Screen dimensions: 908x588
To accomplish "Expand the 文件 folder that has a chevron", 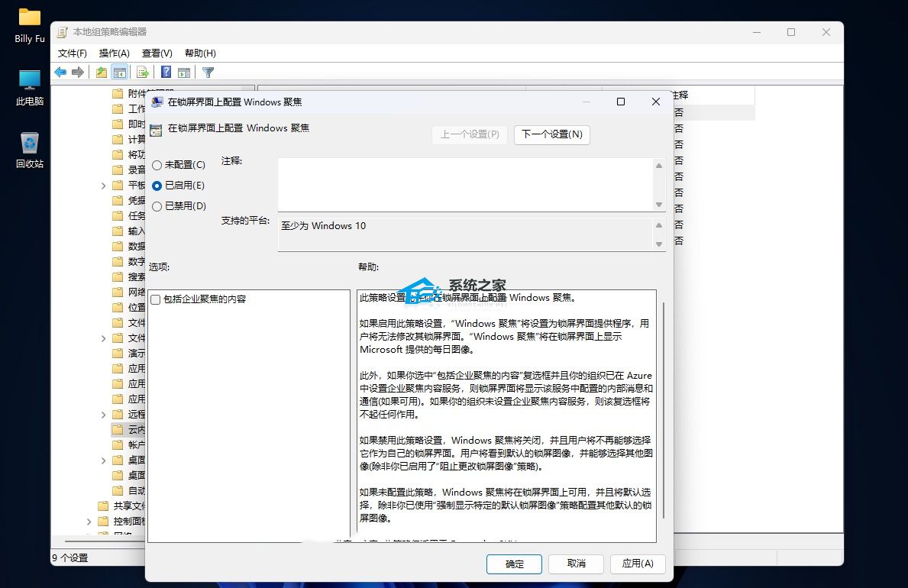I will point(103,338).
